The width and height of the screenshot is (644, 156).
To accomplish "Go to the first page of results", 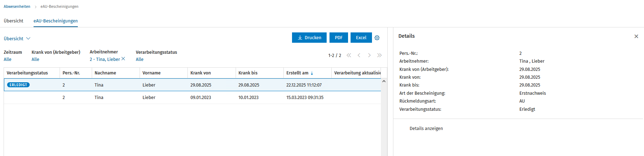I will pos(349,55).
